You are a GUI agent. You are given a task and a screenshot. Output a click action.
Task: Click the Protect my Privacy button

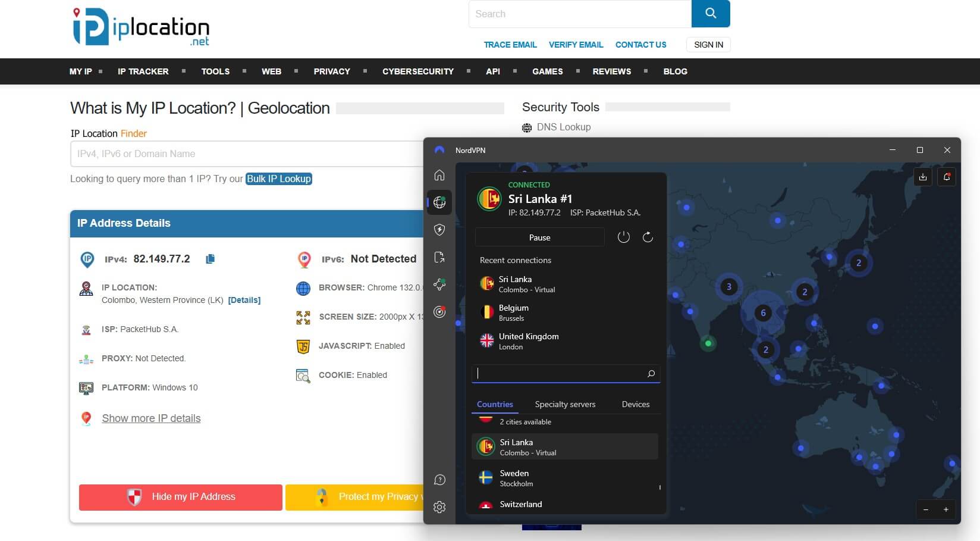click(x=354, y=497)
